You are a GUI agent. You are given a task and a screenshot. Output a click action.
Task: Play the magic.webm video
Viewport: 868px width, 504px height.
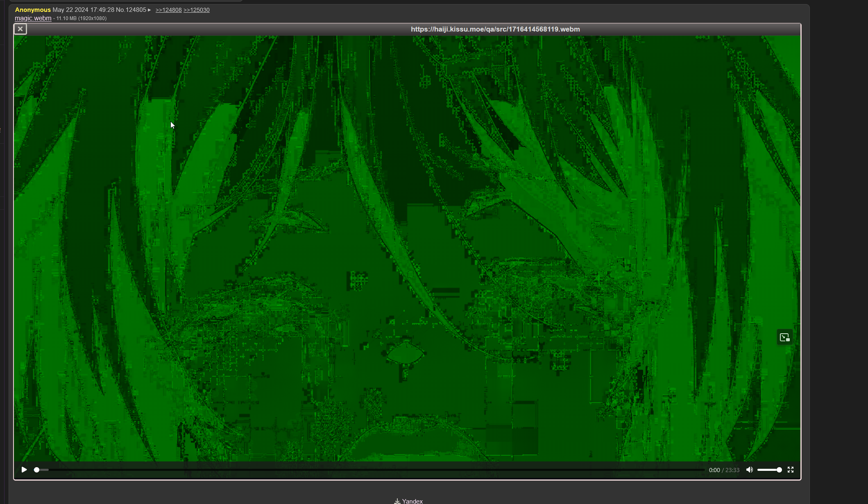tap(24, 470)
